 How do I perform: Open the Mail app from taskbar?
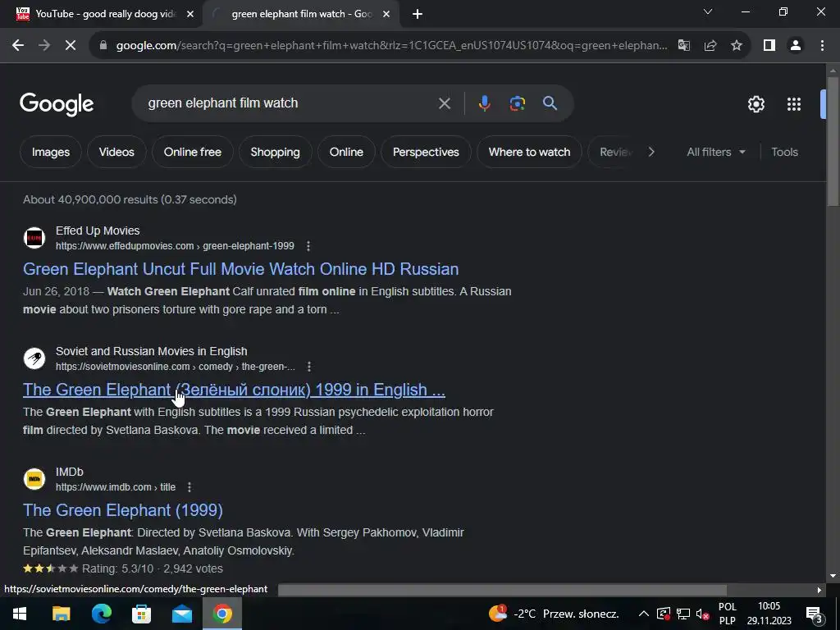(x=182, y=614)
